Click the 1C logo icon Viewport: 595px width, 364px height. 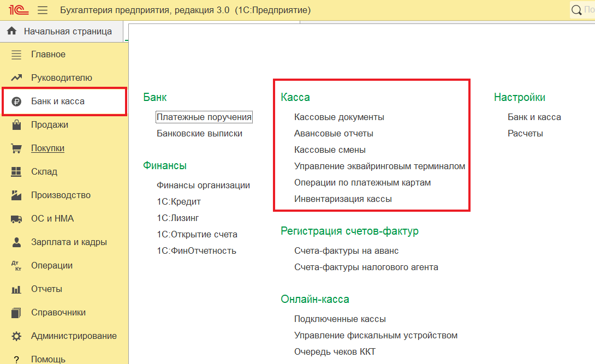click(18, 10)
